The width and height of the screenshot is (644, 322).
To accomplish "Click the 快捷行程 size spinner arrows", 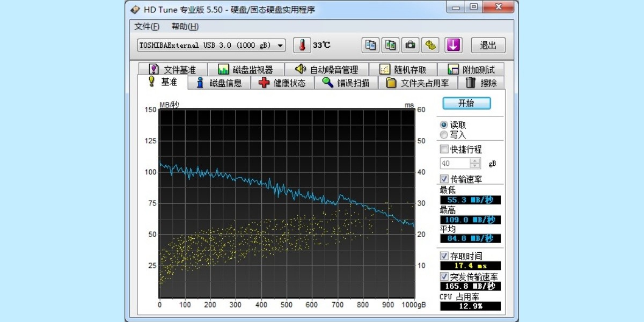I will click(x=475, y=163).
